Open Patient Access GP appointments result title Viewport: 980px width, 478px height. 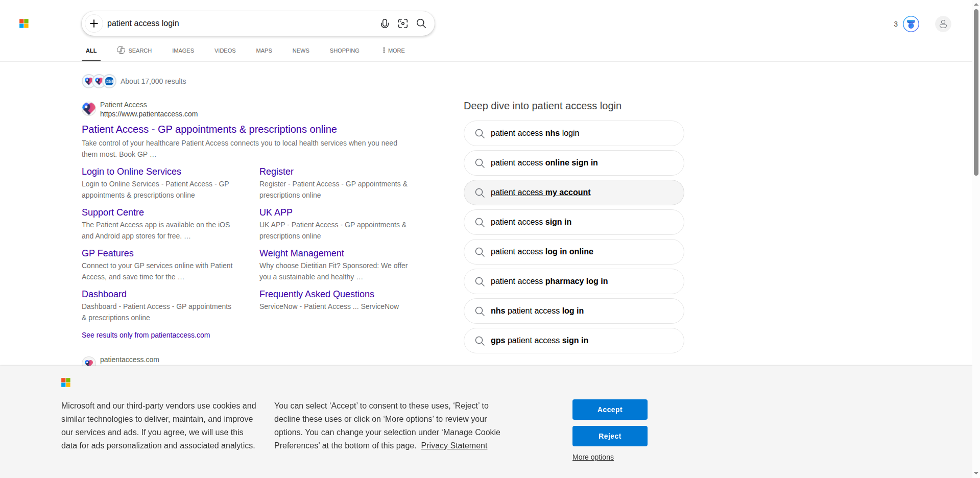pyautogui.click(x=209, y=129)
